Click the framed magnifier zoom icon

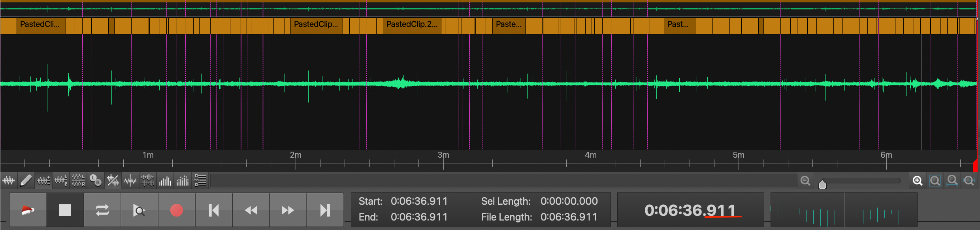click(x=935, y=181)
